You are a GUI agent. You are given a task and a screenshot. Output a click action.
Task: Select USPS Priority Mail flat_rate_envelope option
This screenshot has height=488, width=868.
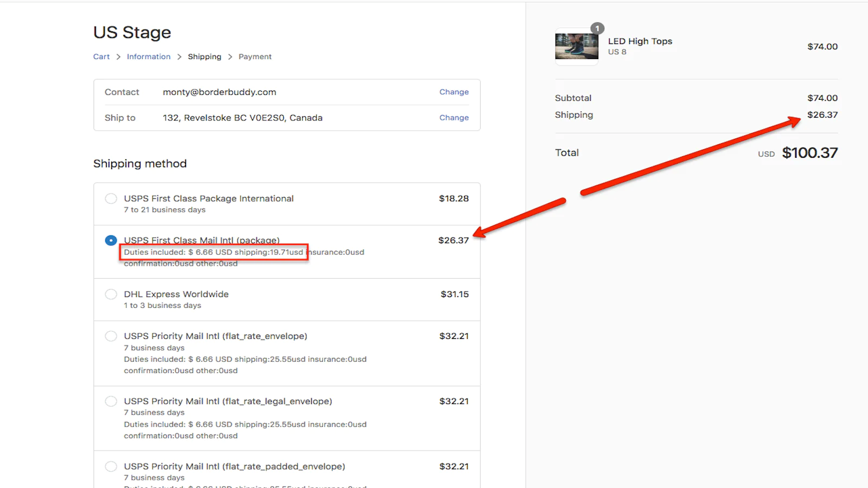pyautogui.click(x=111, y=336)
